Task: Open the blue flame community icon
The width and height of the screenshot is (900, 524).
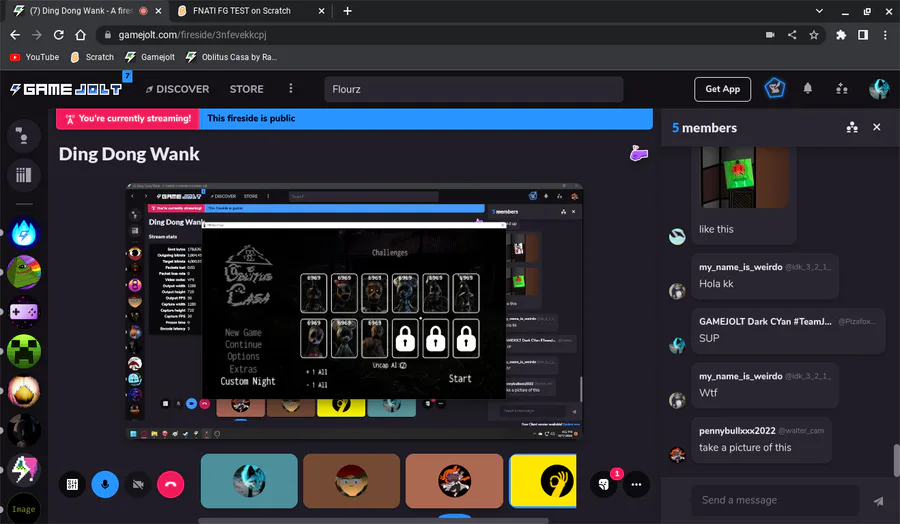Action: [24, 233]
